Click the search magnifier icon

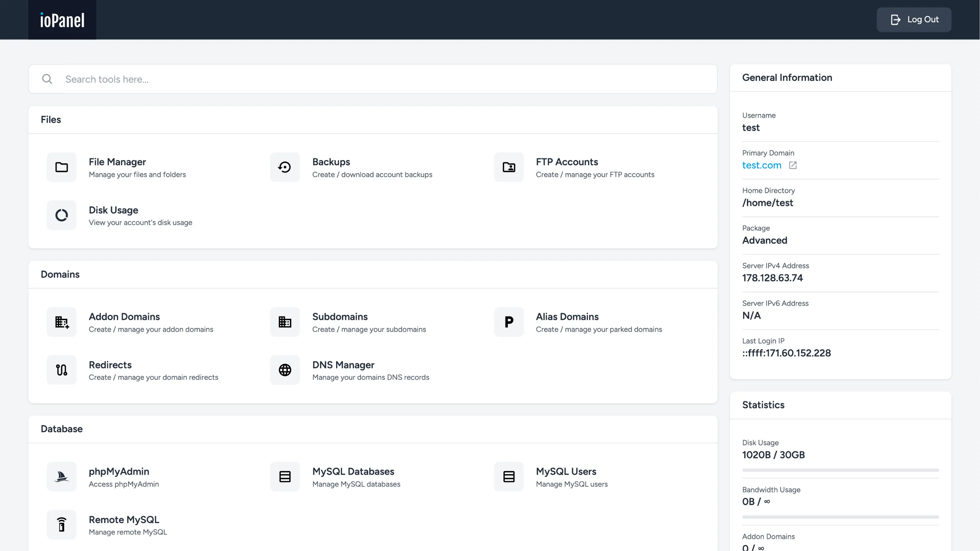click(x=47, y=79)
